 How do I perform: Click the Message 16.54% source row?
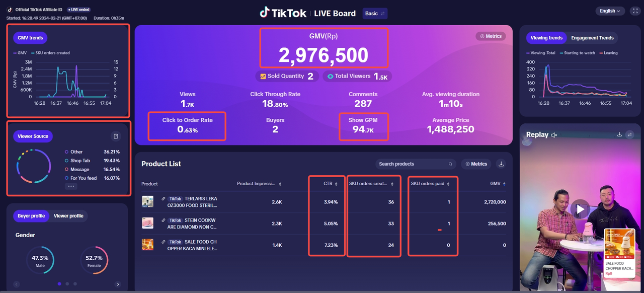93,169
